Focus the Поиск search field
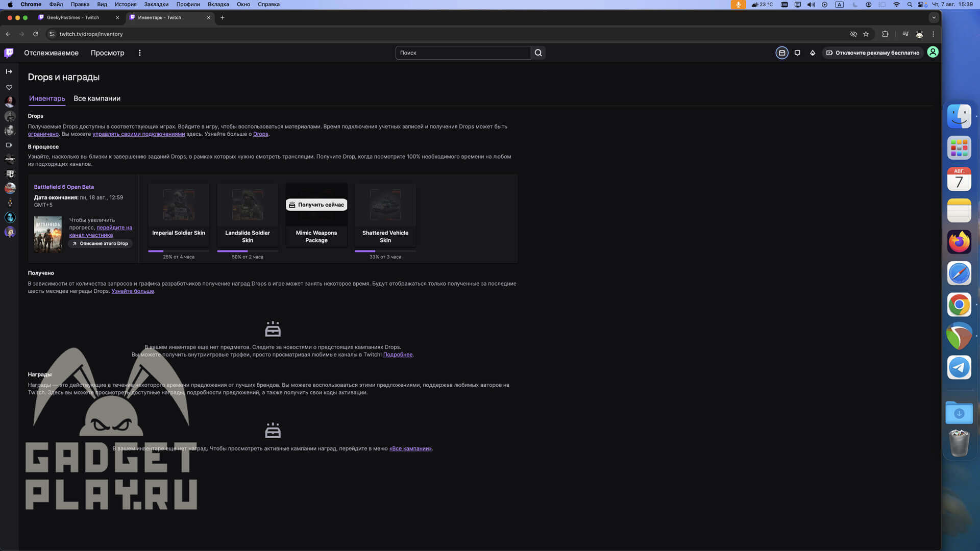The image size is (980, 551). click(x=463, y=53)
